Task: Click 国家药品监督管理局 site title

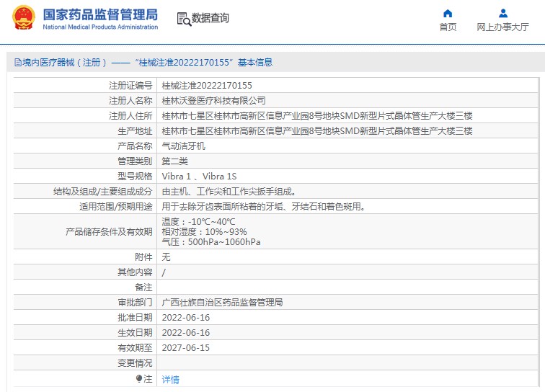Action: point(100,14)
